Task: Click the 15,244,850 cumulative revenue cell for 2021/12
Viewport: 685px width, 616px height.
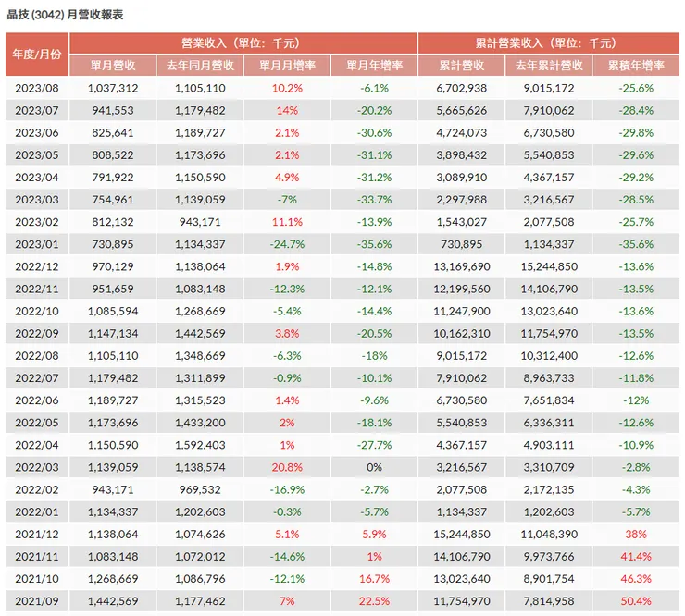Action: (460, 534)
